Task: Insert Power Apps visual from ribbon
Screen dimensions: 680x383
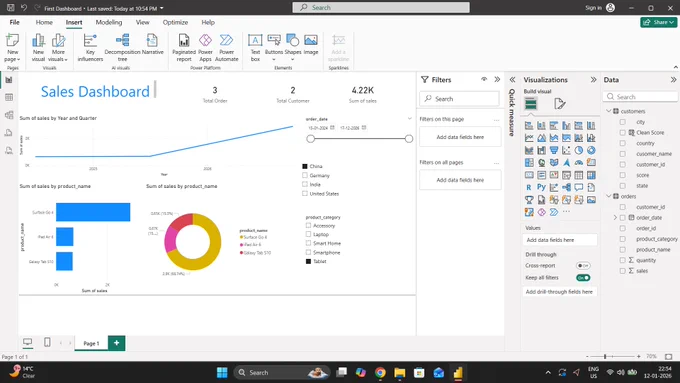Action: 205,48
